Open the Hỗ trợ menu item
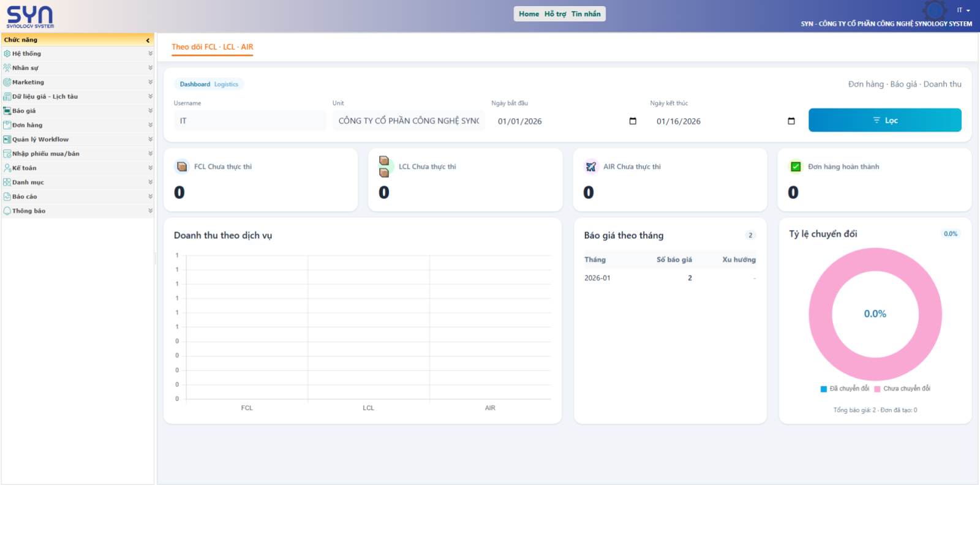This screenshot has height=551, width=980. click(555, 14)
